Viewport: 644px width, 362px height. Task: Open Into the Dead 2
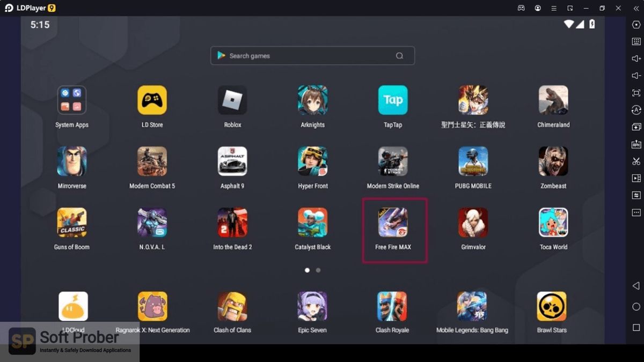point(232,223)
